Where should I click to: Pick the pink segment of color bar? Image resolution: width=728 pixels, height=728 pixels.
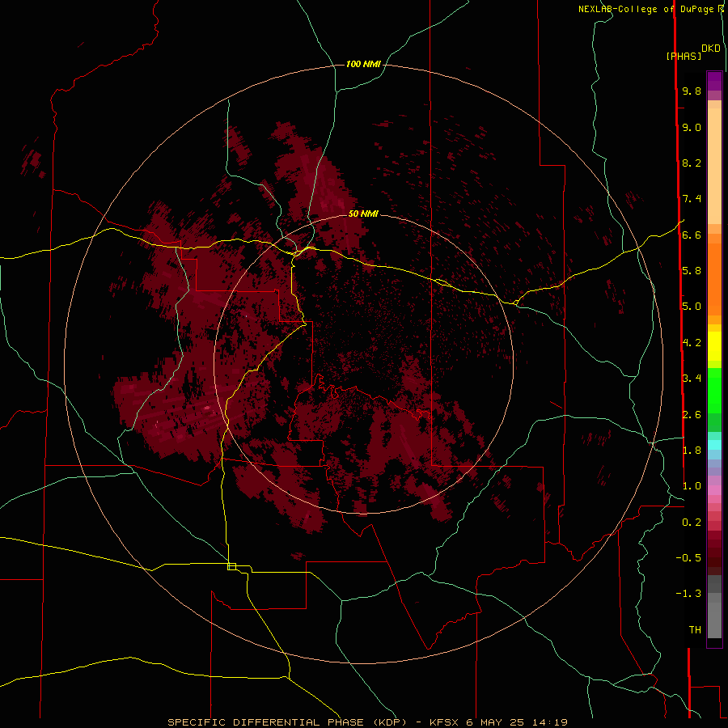point(714,490)
